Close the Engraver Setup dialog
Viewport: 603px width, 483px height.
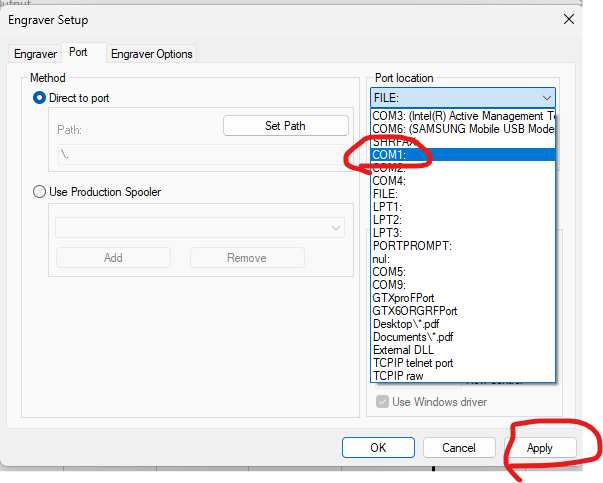569,19
